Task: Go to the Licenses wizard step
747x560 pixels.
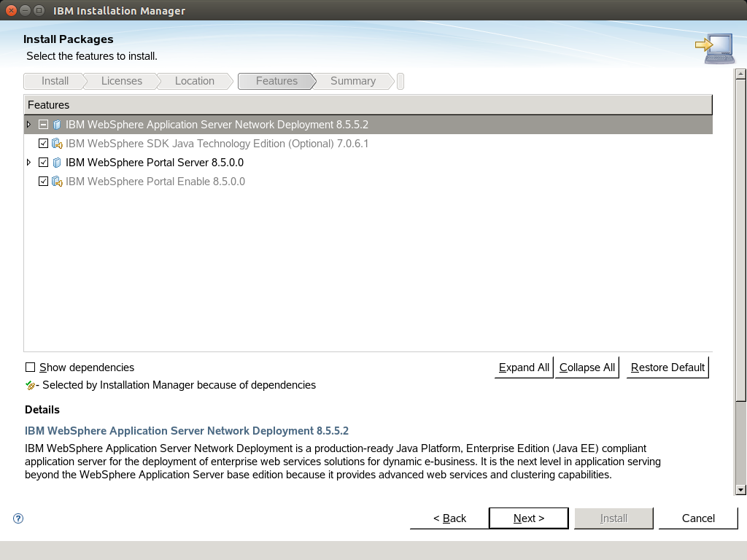Action: (x=122, y=81)
